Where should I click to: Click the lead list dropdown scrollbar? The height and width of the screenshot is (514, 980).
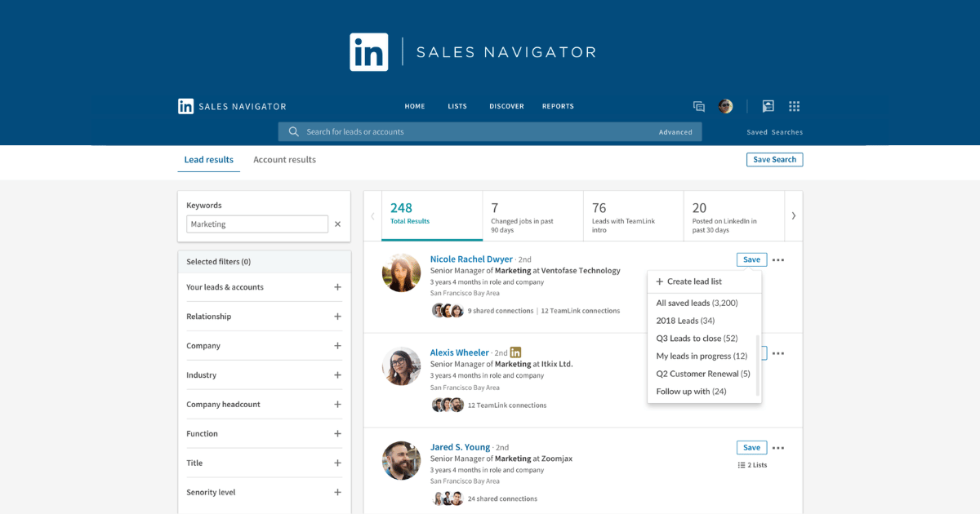pyautogui.click(x=759, y=366)
